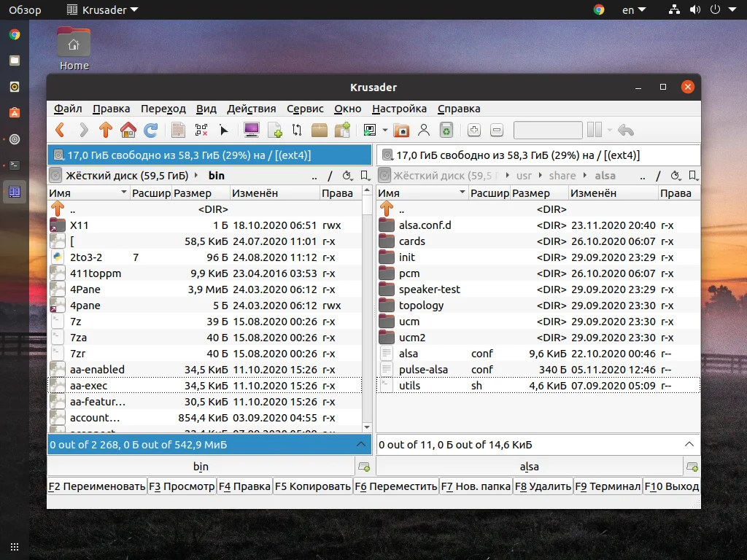Create a new folder with F7 Нов. папка

click(x=476, y=486)
